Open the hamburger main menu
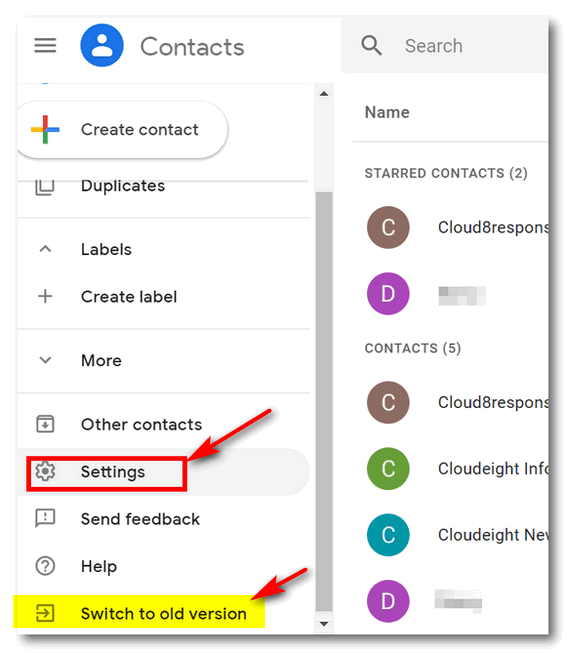 click(45, 45)
